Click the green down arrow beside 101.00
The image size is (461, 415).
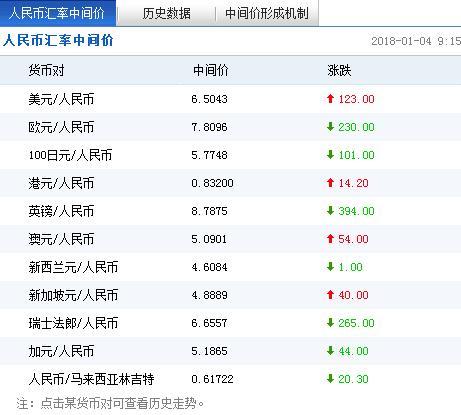click(330, 155)
